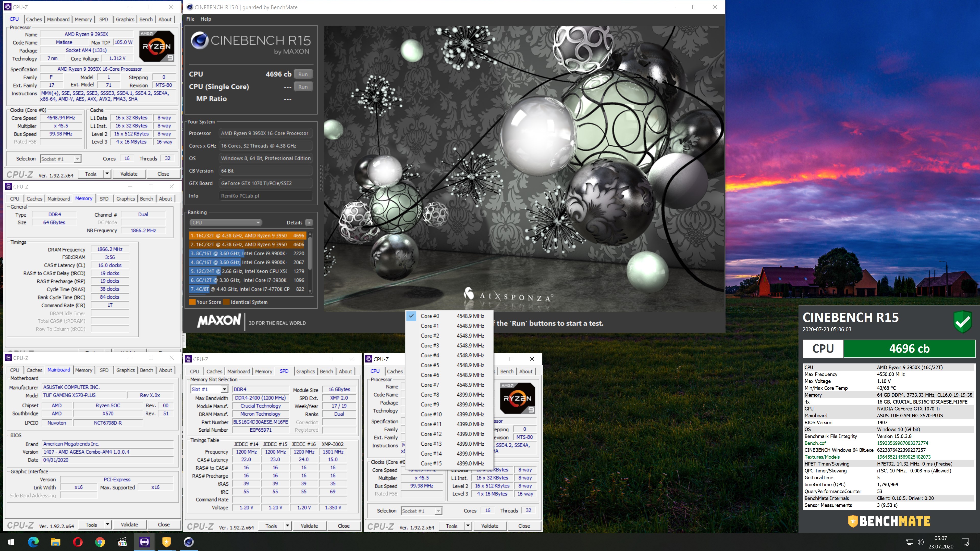Open Cinebench Help menu
The width and height of the screenshot is (980, 551).
(206, 19)
